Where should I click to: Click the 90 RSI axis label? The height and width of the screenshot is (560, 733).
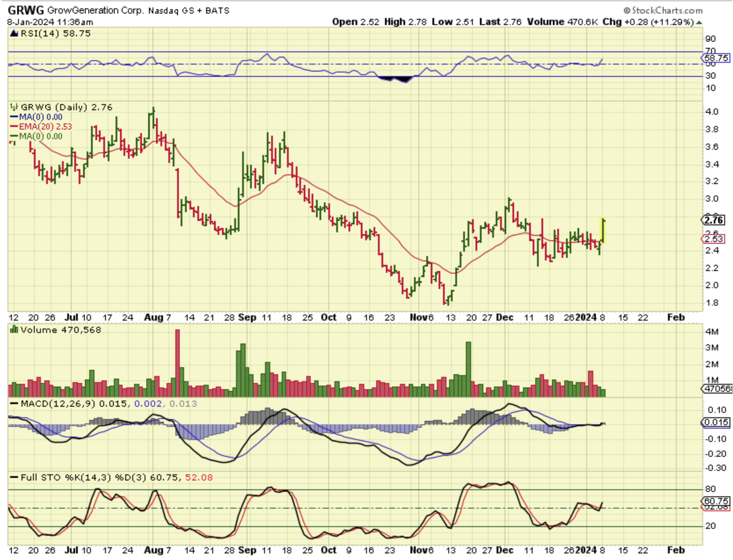tap(711, 39)
